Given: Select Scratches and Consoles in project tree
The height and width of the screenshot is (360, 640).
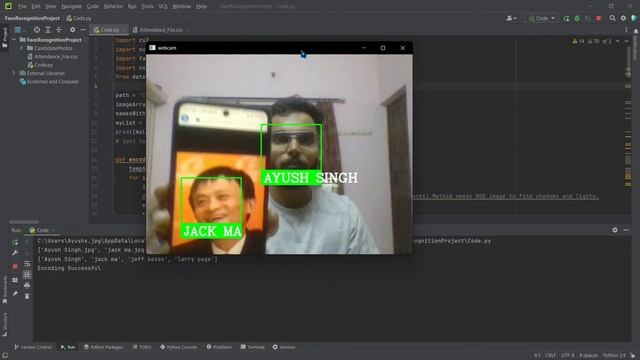Looking at the screenshot, I should (49, 82).
